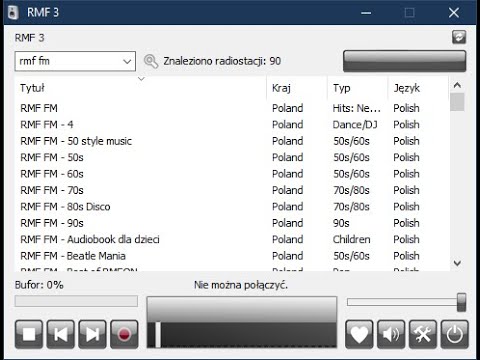The height and width of the screenshot is (360, 480).
Task: Open settings with the tools icon
Action: [x=423, y=334]
